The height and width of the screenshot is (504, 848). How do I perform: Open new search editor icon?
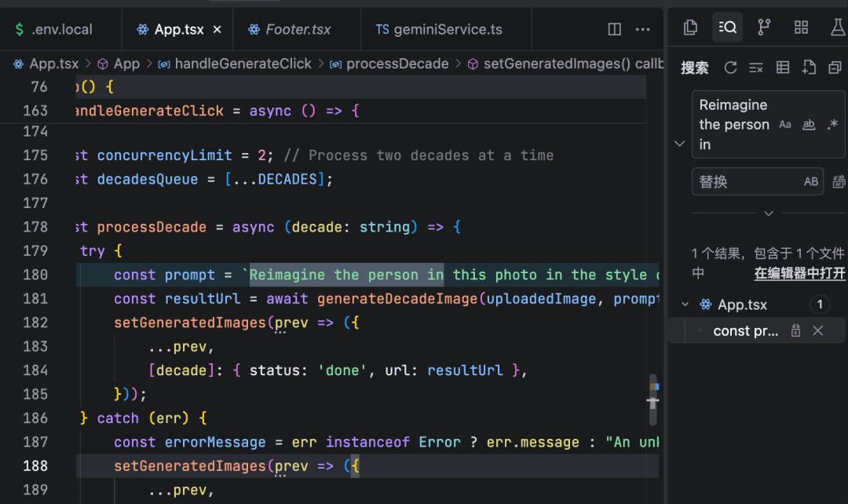pos(809,68)
